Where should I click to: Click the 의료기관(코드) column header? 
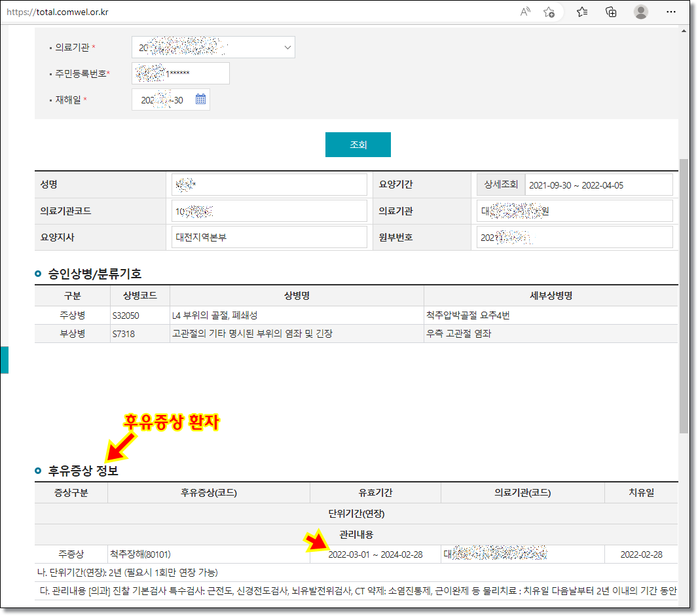[523, 493]
